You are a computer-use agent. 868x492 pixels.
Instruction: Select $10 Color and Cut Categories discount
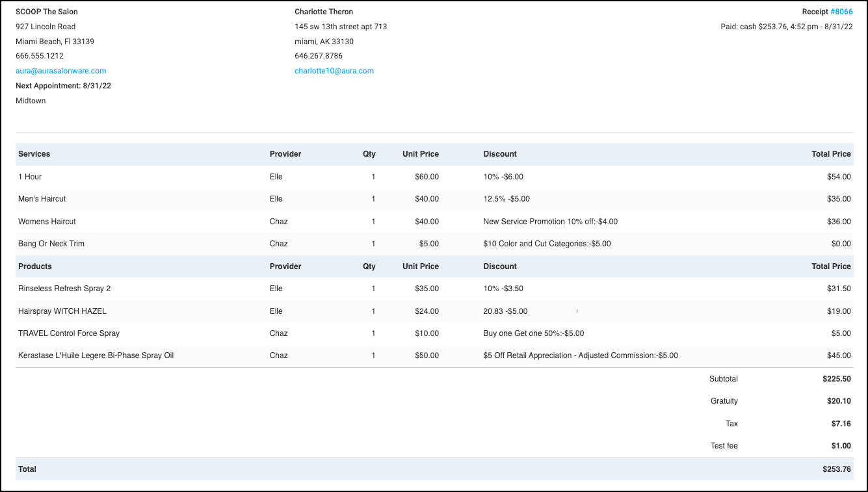pos(547,244)
